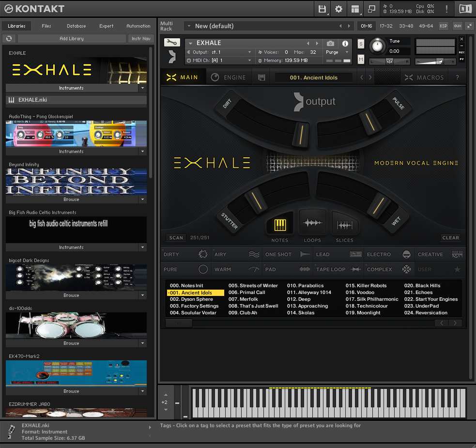Click previous instrument arrow in EXHALE header
The image size is (476, 448).
308,44
